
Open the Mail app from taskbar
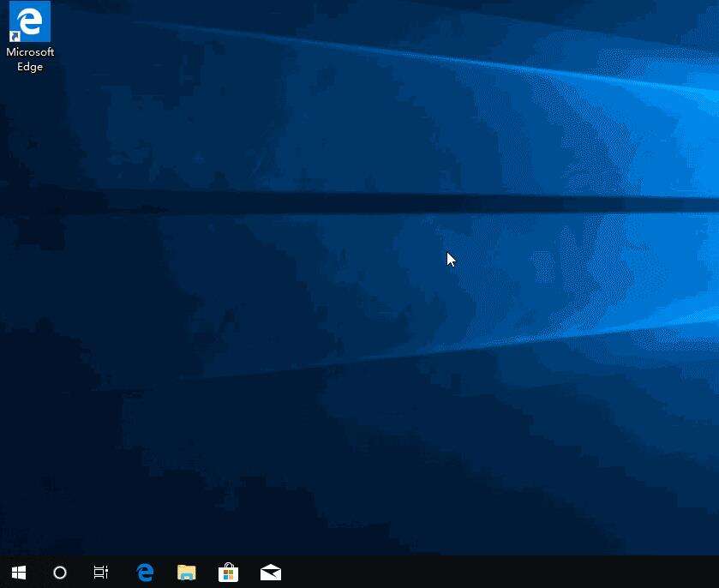coord(271,573)
